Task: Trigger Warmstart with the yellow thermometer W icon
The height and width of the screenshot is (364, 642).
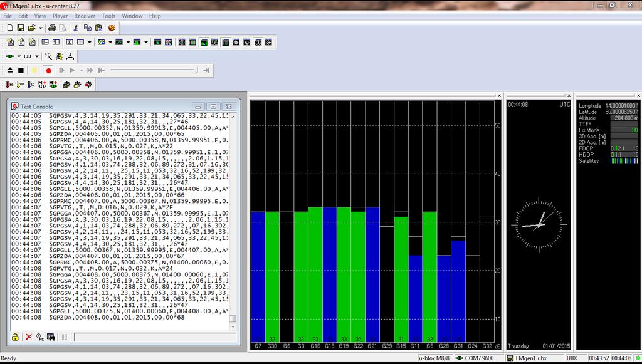Action: point(20,84)
